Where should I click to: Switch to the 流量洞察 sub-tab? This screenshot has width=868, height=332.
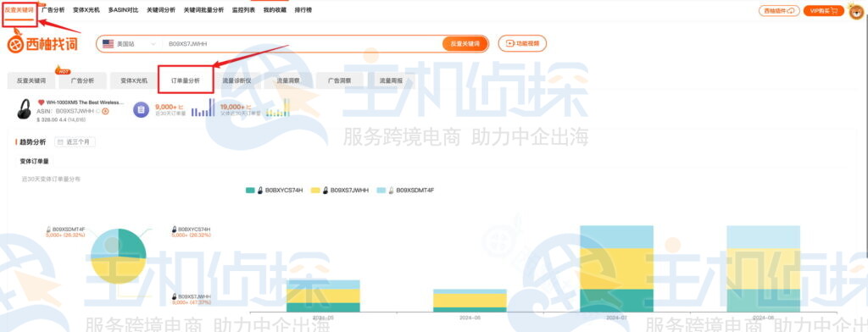pos(288,80)
